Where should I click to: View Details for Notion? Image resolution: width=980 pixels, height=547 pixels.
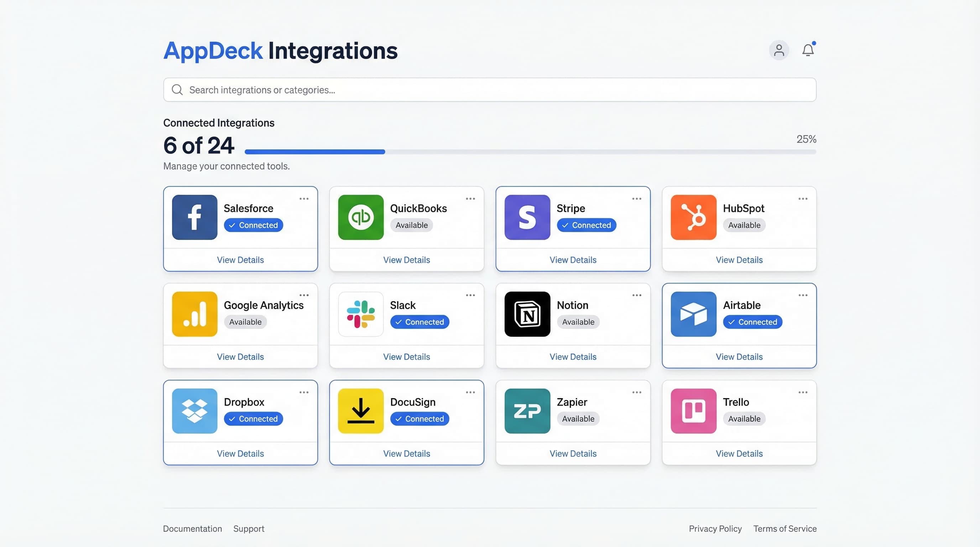[x=573, y=357]
